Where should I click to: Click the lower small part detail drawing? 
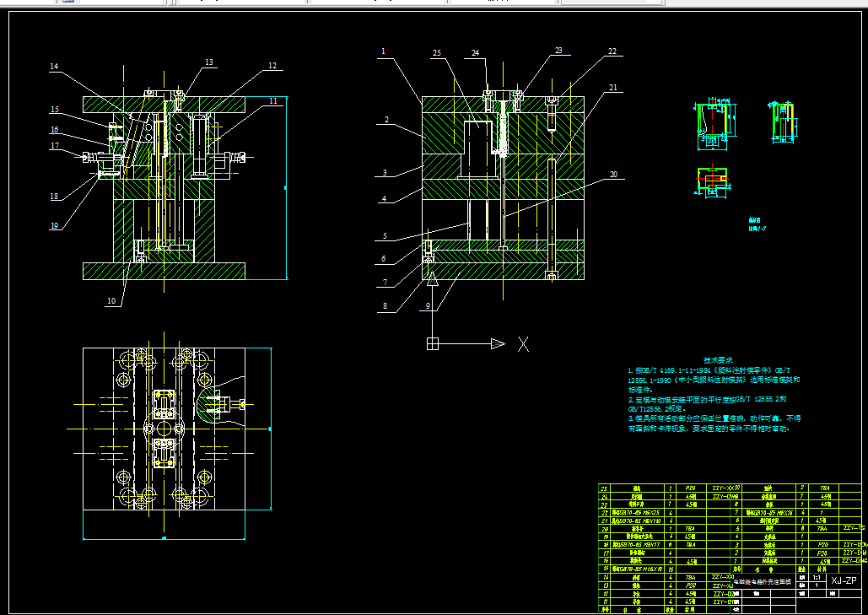click(x=713, y=181)
